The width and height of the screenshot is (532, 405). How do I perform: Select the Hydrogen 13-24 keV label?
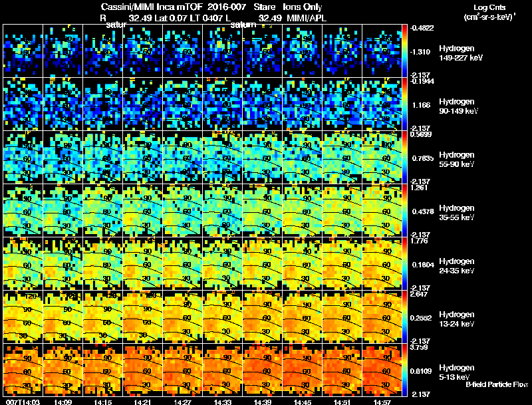(457, 319)
